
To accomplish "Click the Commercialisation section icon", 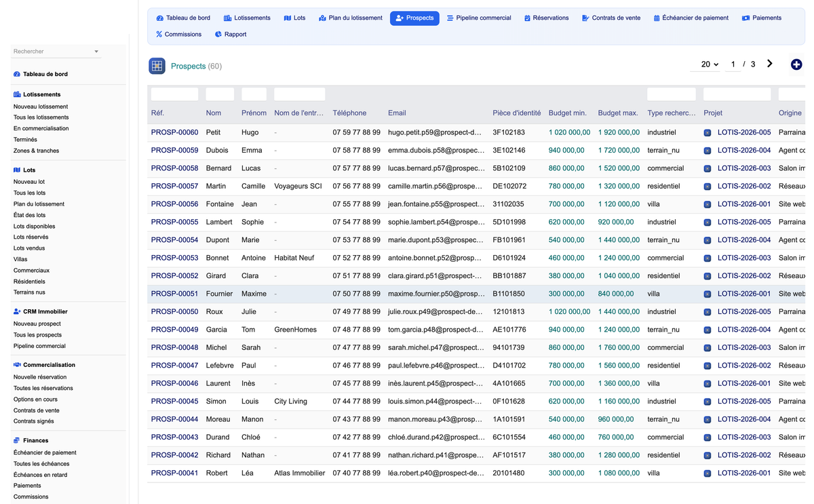I will (17, 365).
